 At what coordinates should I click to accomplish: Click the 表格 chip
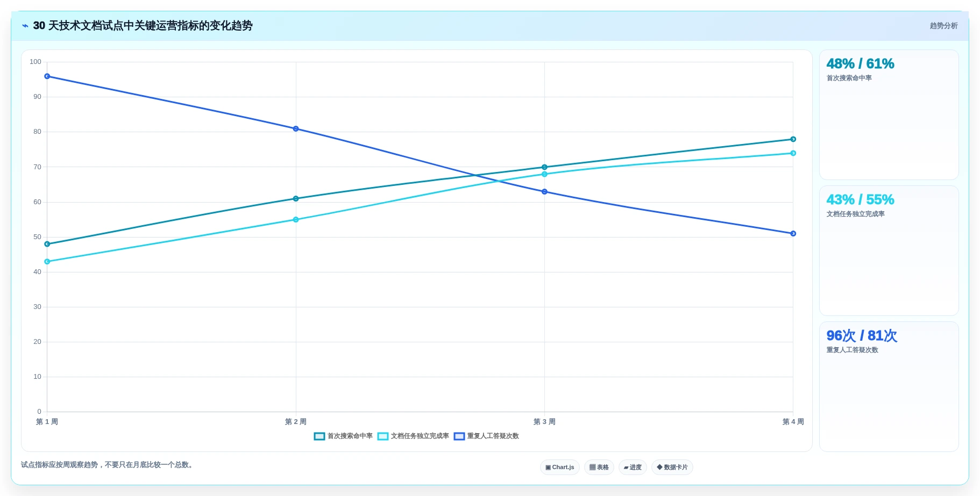click(599, 468)
